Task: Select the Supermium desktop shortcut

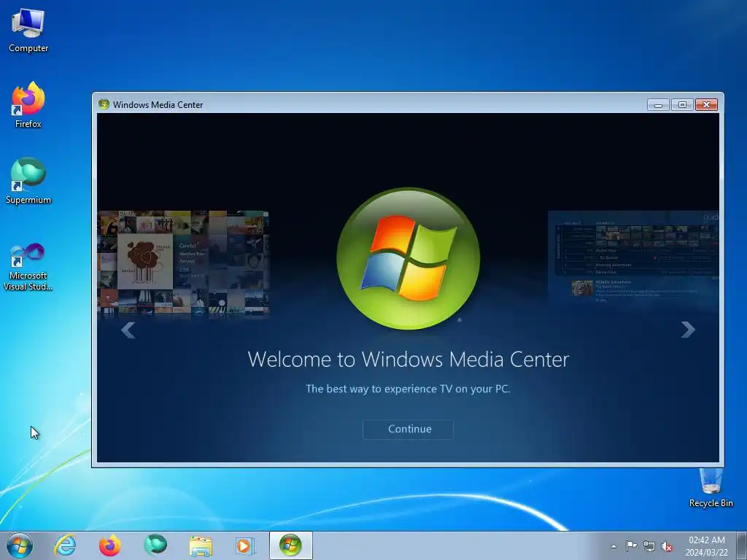Action: click(28, 181)
